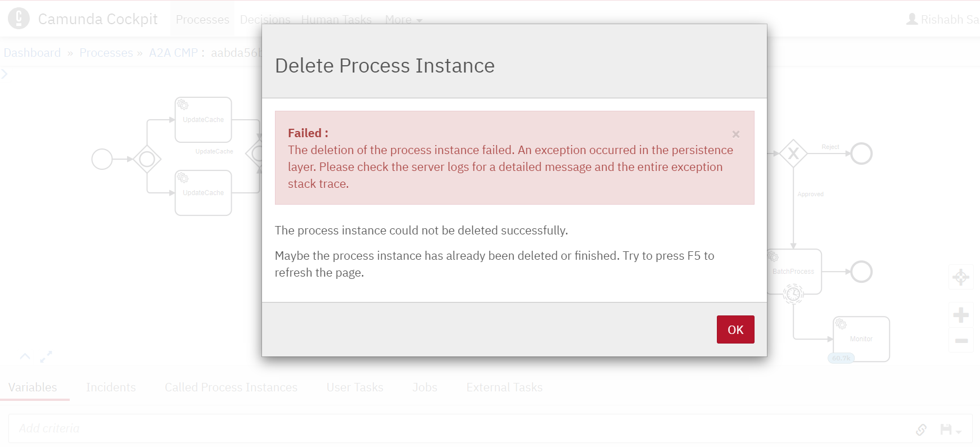Image resolution: width=980 pixels, height=447 pixels.
Task: Click the Camunda Cockpit logo icon
Action: click(x=19, y=19)
